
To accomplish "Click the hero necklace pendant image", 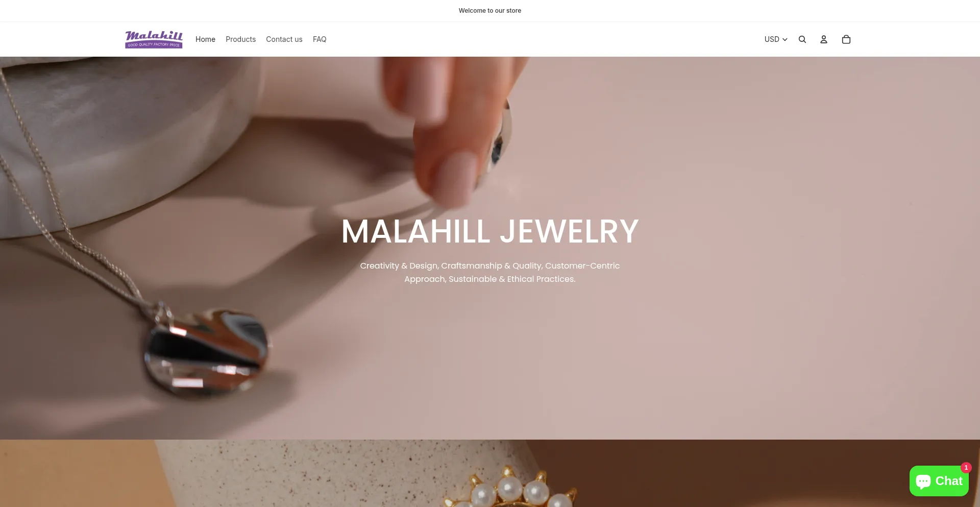I will (207, 350).
